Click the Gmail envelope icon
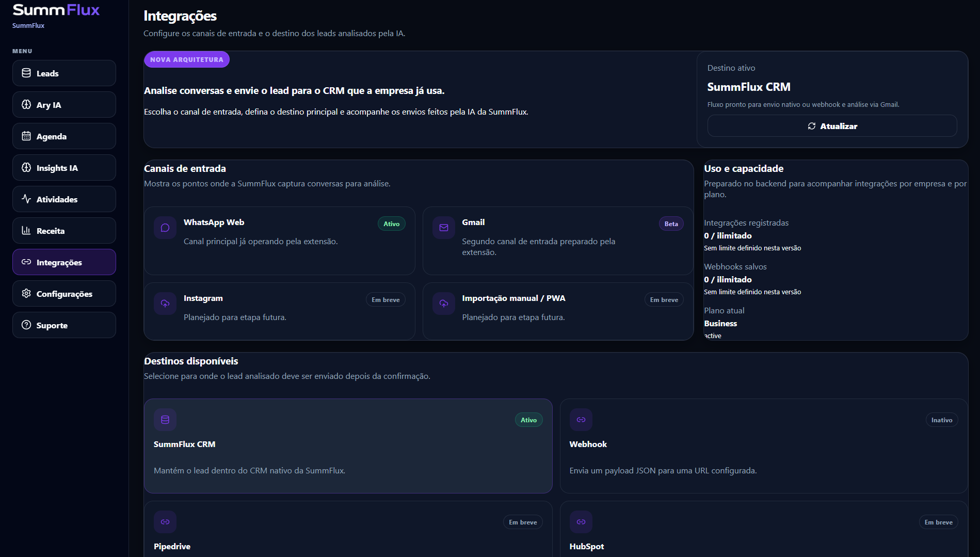The width and height of the screenshot is (980, 557). pos(444,228)
